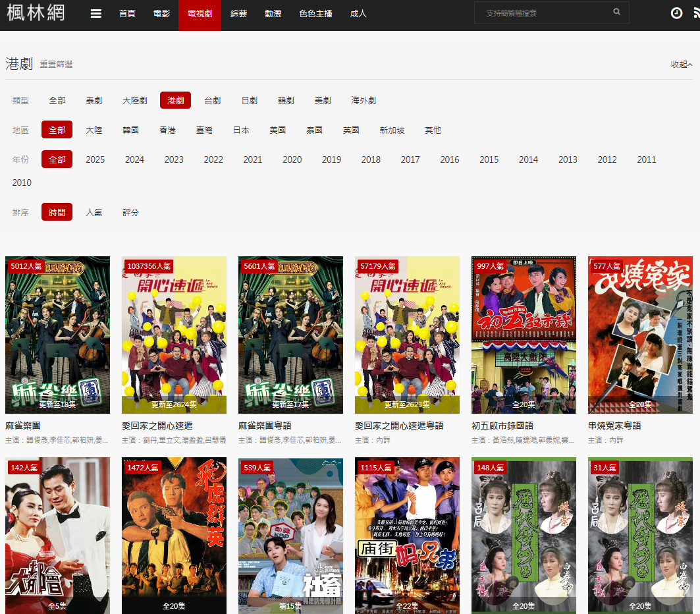This screenshot has height=614, width=700.
Task: Filter year by 2023
Action: point(174,159)
